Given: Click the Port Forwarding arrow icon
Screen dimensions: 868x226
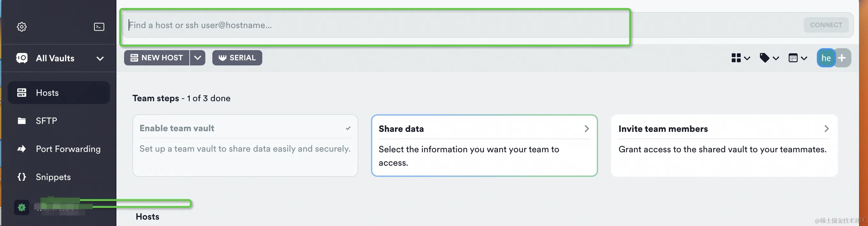Looking at the screenshot, I should click(x=21, y=149).
